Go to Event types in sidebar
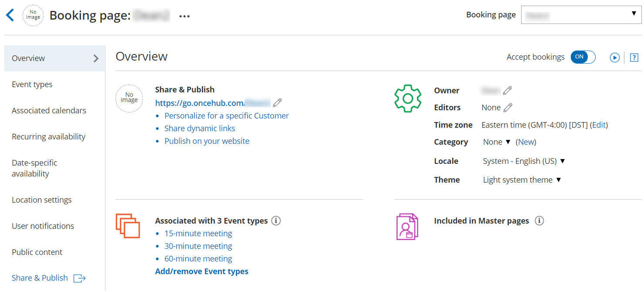This screenshot has width=644, height=292. (x=32, y=85)
